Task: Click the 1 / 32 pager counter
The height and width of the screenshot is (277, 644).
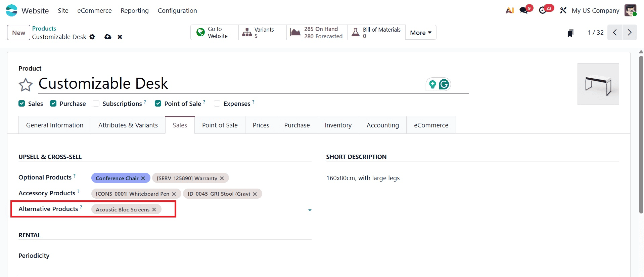Action: [595, 32]
